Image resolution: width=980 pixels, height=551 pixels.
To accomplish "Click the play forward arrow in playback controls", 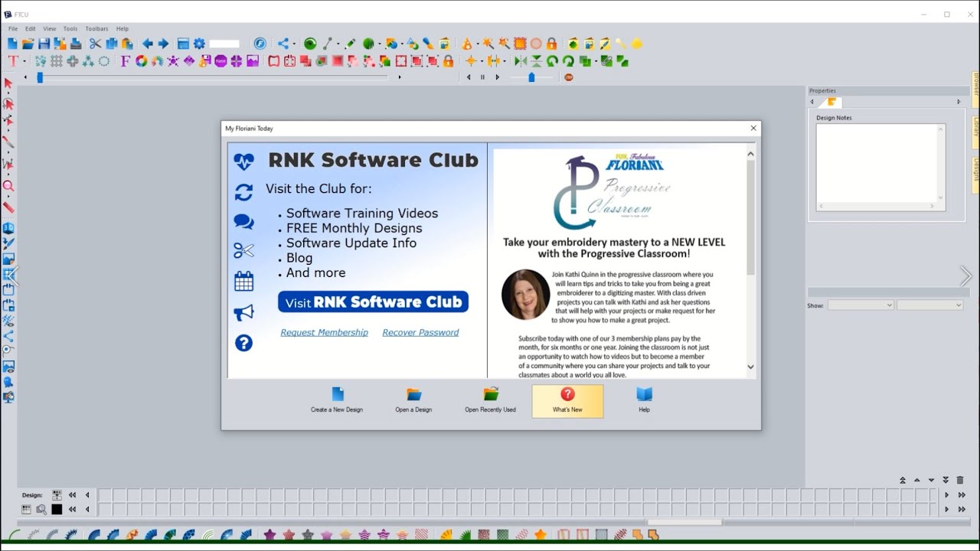I will [x=497, y=77].
